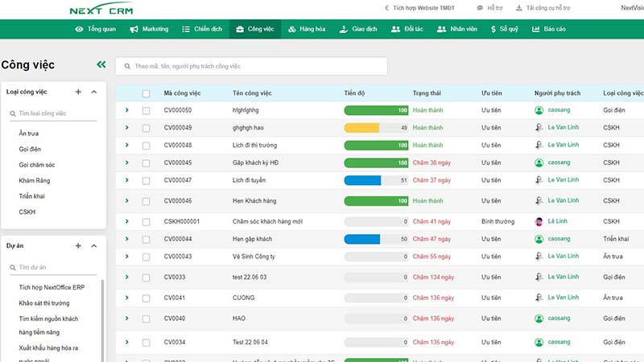The width and height of the screenshot is (644, 362).
Task: Click the Sổ quỹ dollar icon
Action: [x=493, y=29]
